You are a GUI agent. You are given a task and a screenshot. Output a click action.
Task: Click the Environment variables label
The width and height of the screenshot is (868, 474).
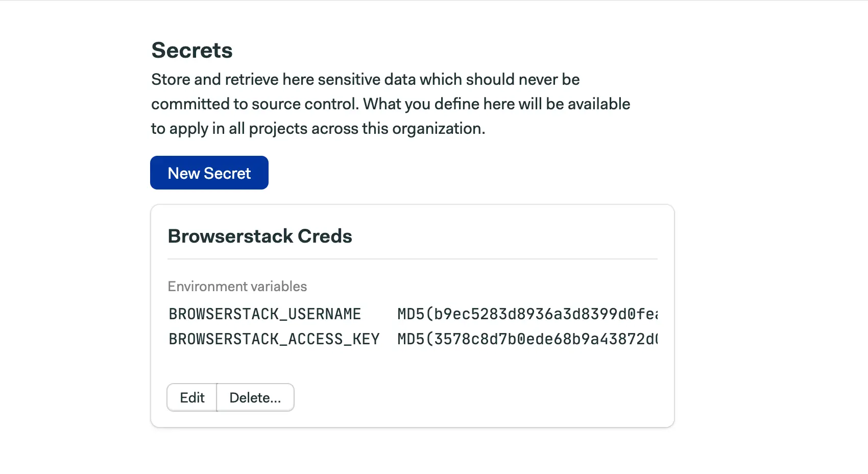coord(237,286)
